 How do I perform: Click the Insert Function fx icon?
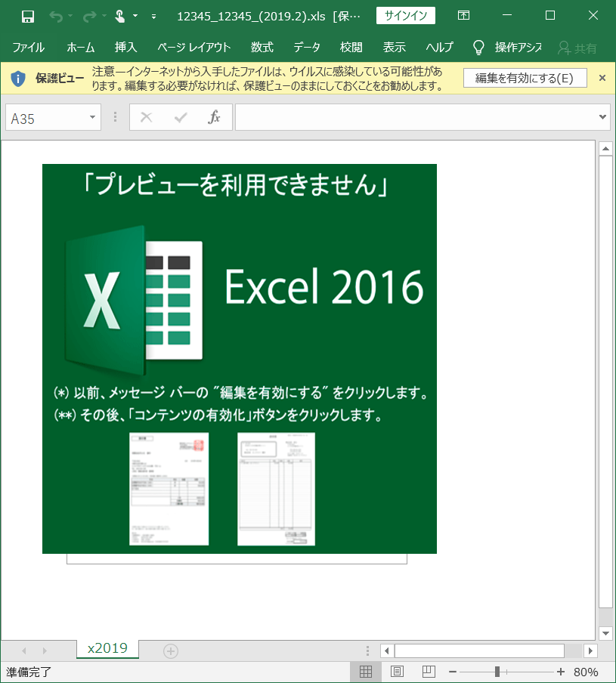pyautogui.click(x=214, y=117)
